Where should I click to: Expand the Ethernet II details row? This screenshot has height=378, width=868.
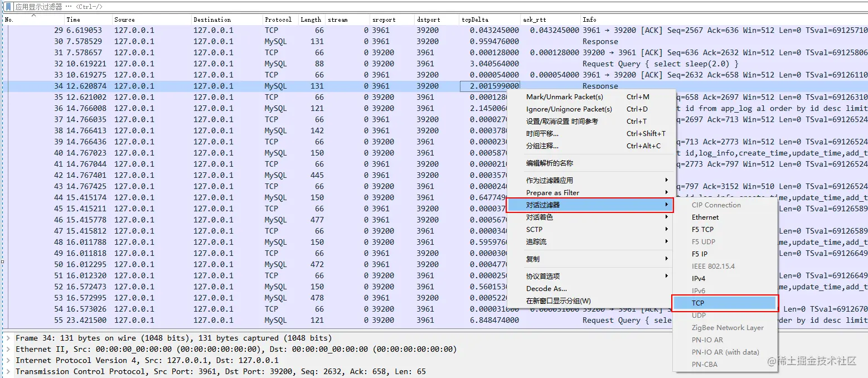click(8, 350)
